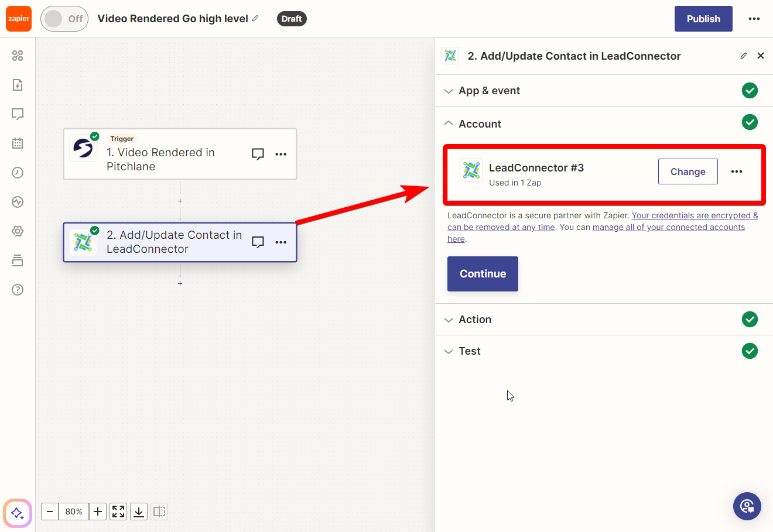Collapse the Account section
The width and height of the screenshot is (773, 532).
tap(604, 123)
